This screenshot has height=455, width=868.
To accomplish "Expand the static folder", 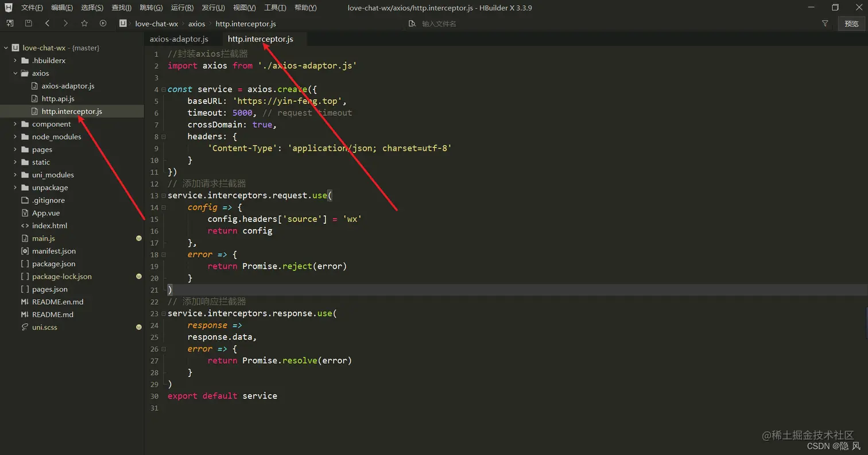I will (15, 162).
